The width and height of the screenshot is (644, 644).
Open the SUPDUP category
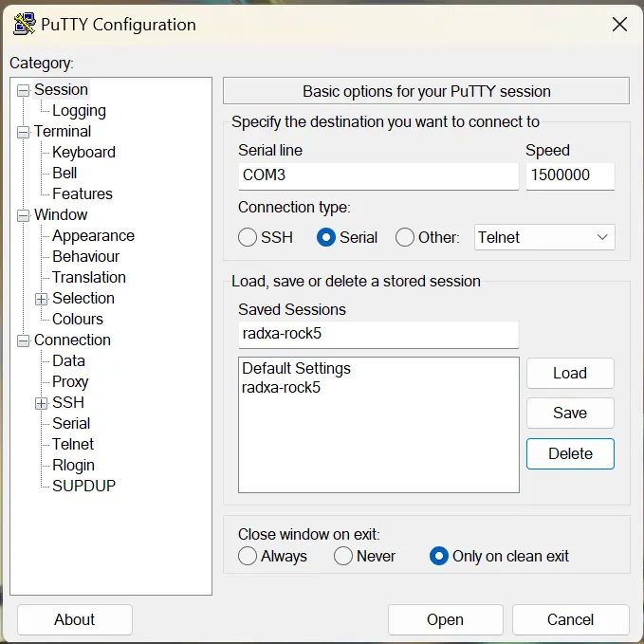coord(83,487)
